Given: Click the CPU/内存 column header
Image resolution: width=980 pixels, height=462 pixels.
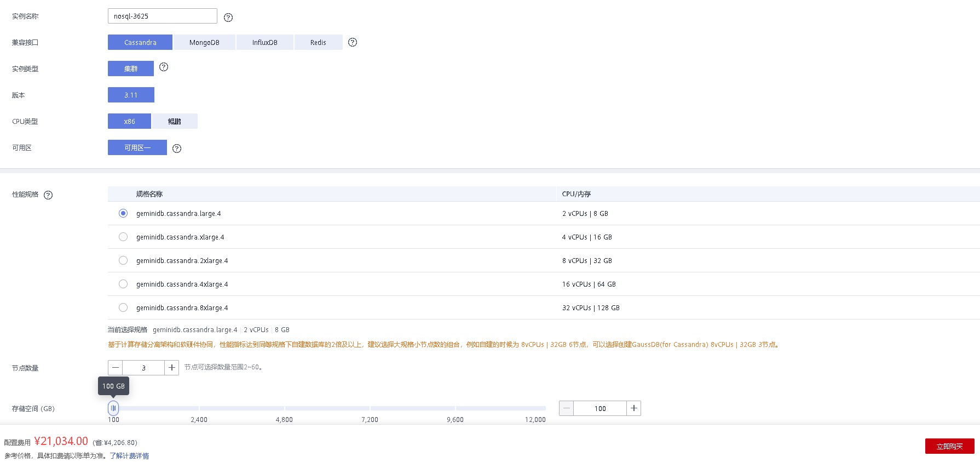Looking at the screenshot, I should 577,194.
